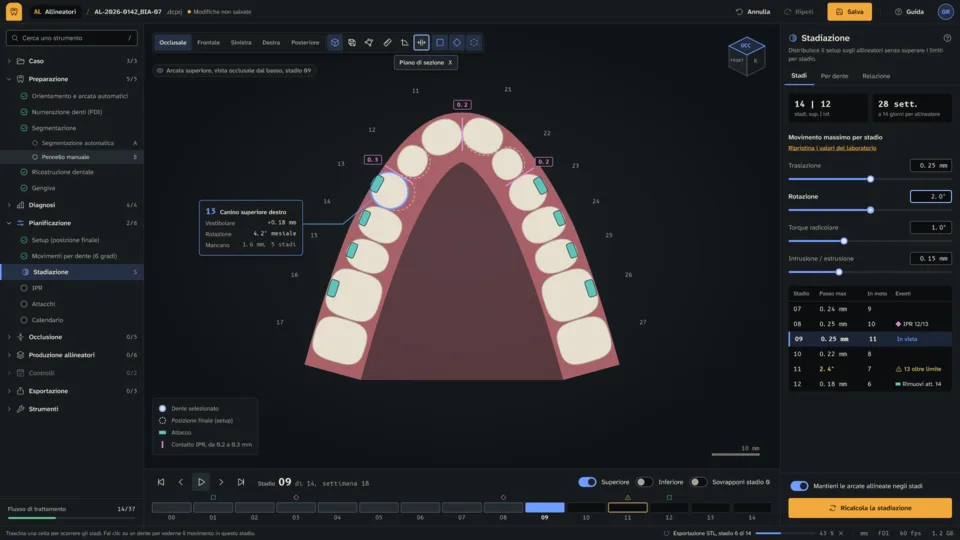Open the GR user avatar menu

pos(945,12)
